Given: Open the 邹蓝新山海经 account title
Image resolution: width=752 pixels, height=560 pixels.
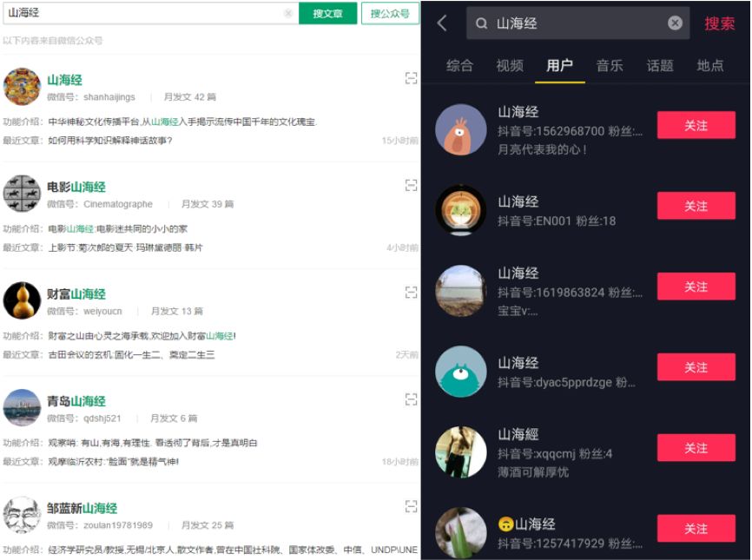Looking at the screenshot, I should pos(82,508).
